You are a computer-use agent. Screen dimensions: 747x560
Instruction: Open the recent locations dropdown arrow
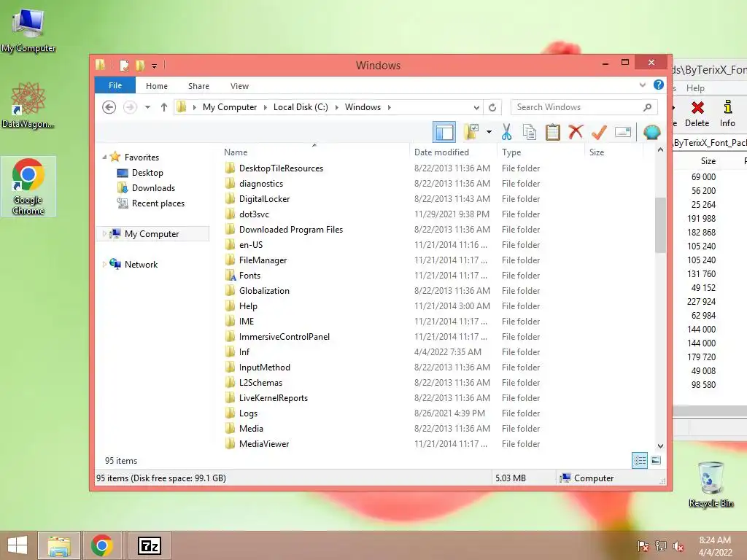(x=147, y=107)
